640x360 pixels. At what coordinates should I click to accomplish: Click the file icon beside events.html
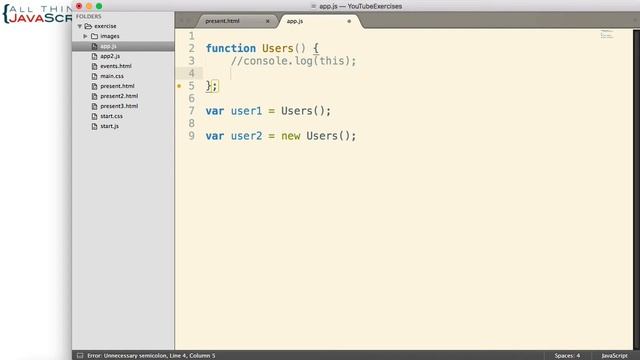click(x=95, y=66)
